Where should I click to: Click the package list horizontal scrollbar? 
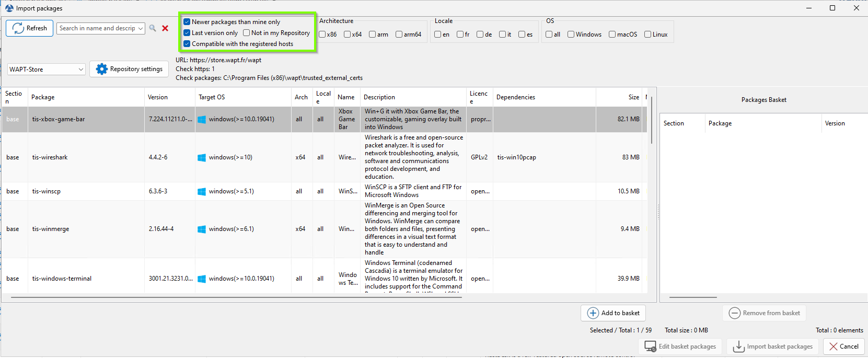236,297
